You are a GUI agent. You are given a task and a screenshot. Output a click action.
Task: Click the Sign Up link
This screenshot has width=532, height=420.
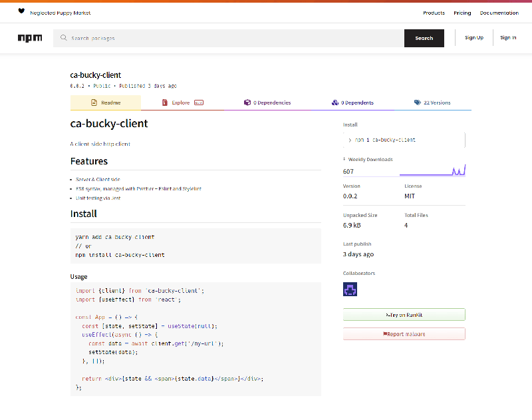coord(474,38)
